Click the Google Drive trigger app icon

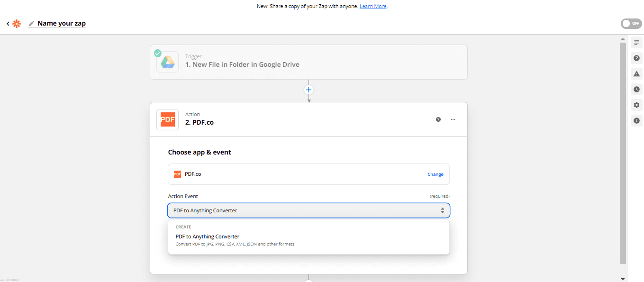coord(167,62)
